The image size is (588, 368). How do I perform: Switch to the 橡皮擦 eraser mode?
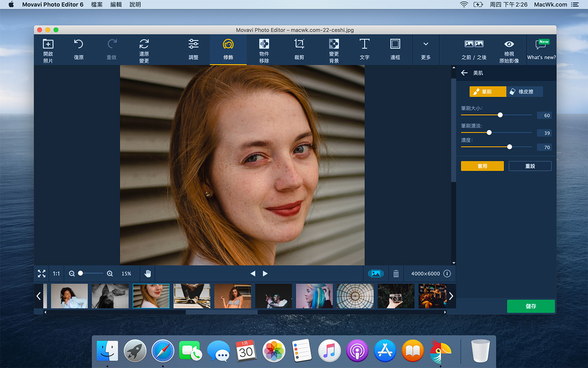pos(525,92)
